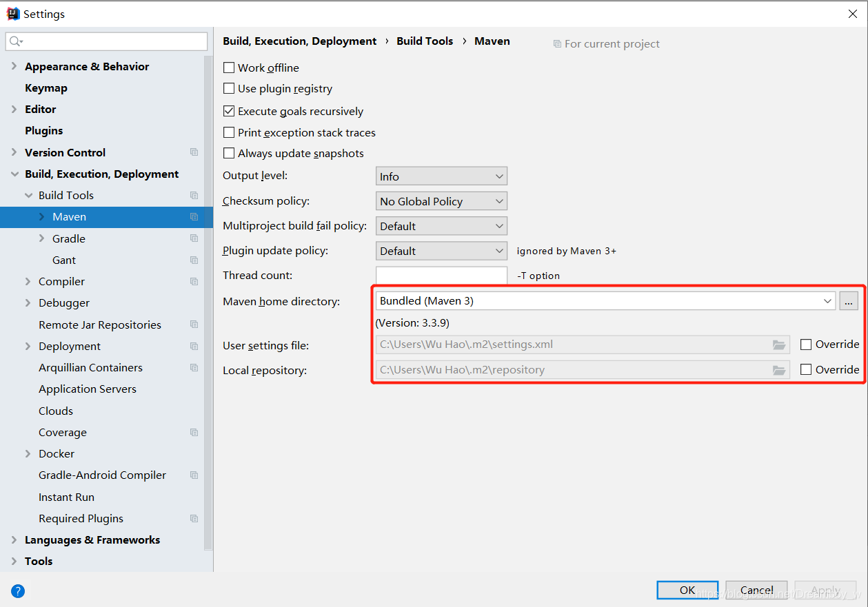Select Application Servers in the tree
This screenshot has height=607, width=868.
pyautogui.click(x=88, y=389)
